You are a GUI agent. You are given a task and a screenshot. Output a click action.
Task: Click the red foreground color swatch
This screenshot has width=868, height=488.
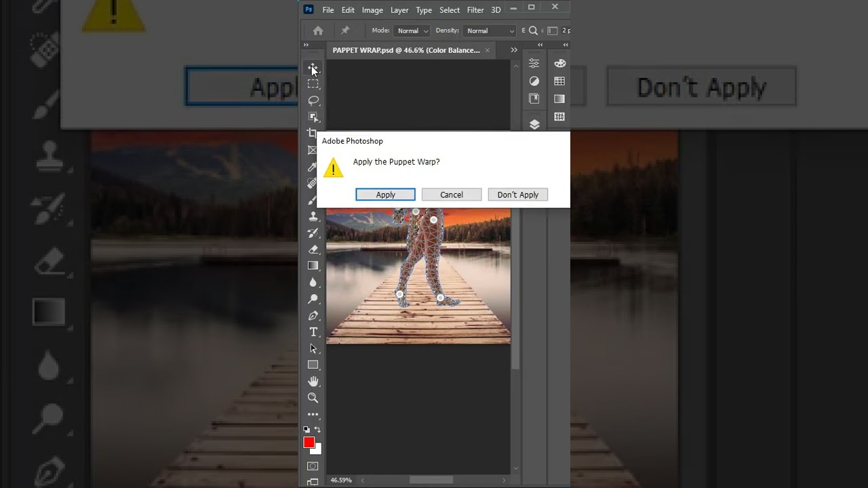pyautogui.click(x=309, y=442)
